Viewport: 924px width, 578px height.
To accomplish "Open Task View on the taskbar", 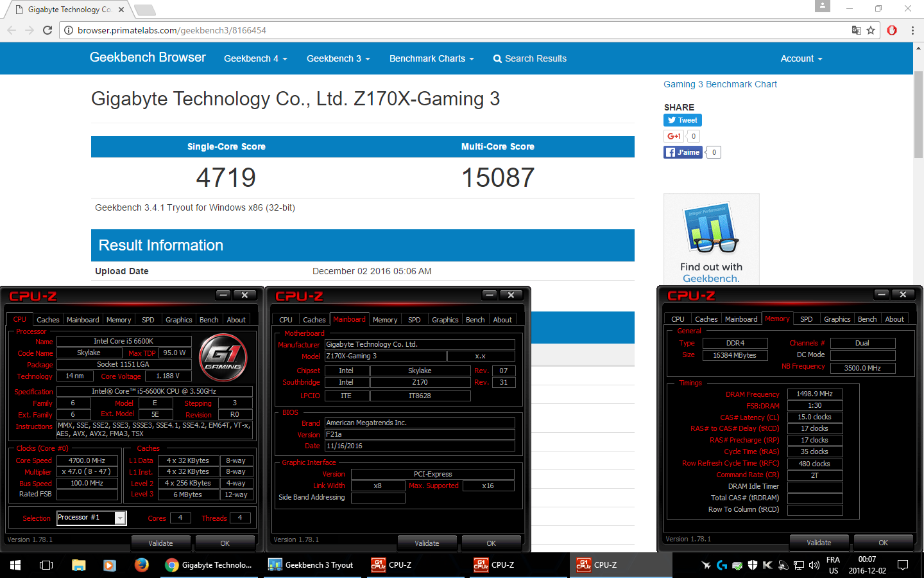I will [46, 565].
